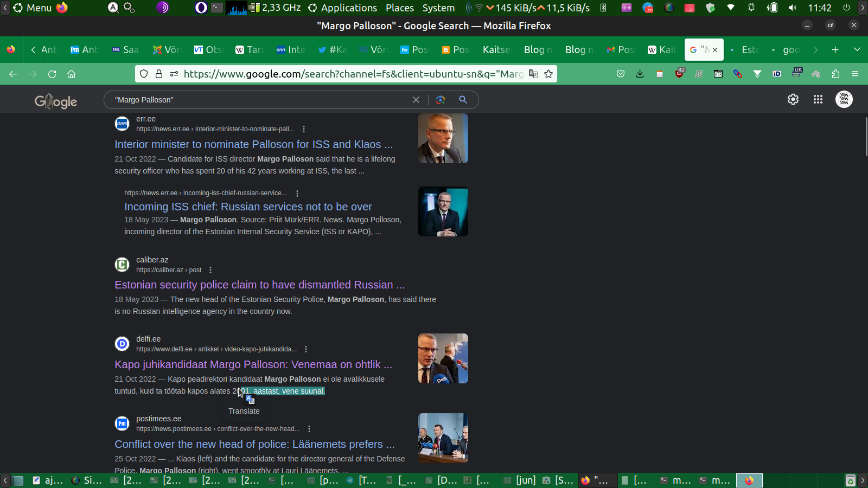This screenshot has height=488, width=868.
Task: Click the Translate popup button
Action: (244, 411)
